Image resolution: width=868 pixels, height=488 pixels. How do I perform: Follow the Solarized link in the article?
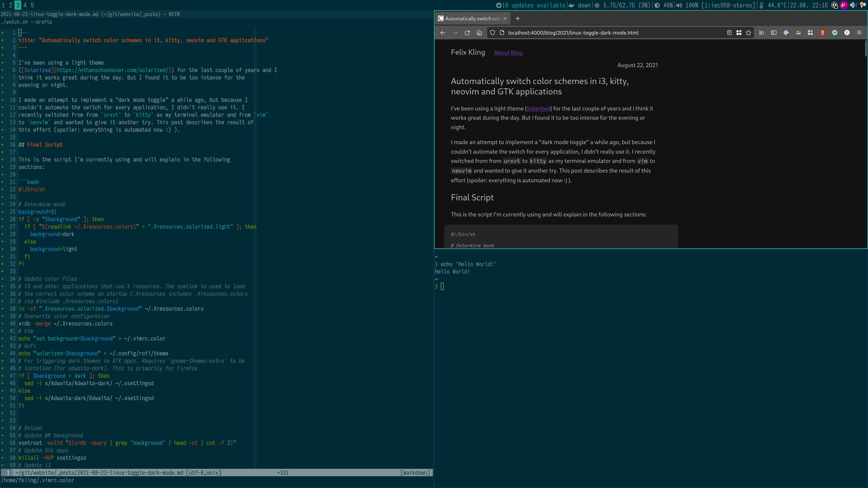tap(538, 108)
